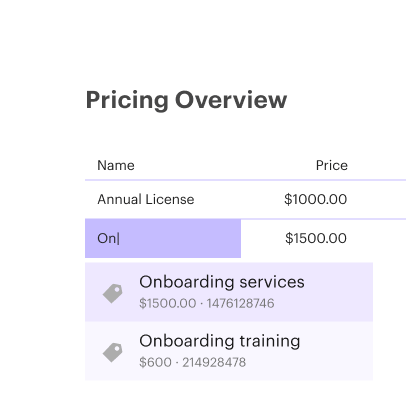Screen dimensions: 406x406
Task: Click the divider line under table header
Action: (x=245, y=180)
